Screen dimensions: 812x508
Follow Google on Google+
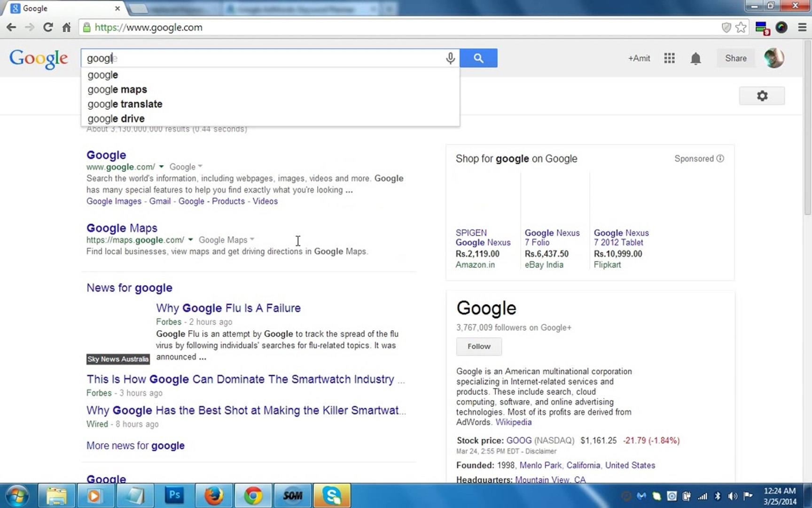pyautogui.click(x=479, y=347)
